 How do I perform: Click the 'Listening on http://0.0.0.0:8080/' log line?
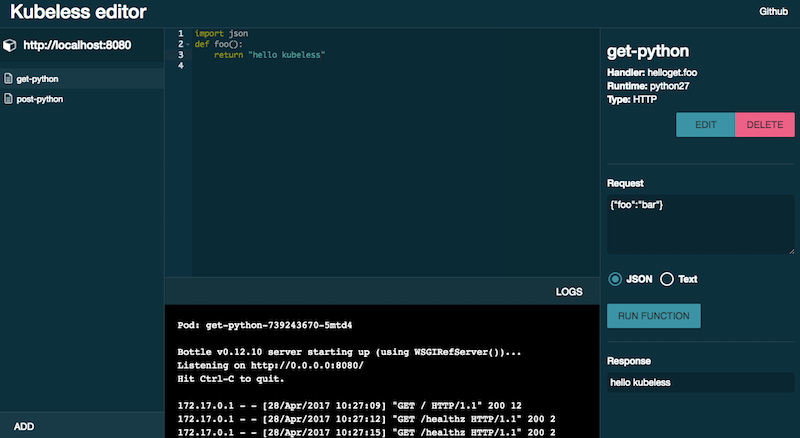(x=270, y=365)
